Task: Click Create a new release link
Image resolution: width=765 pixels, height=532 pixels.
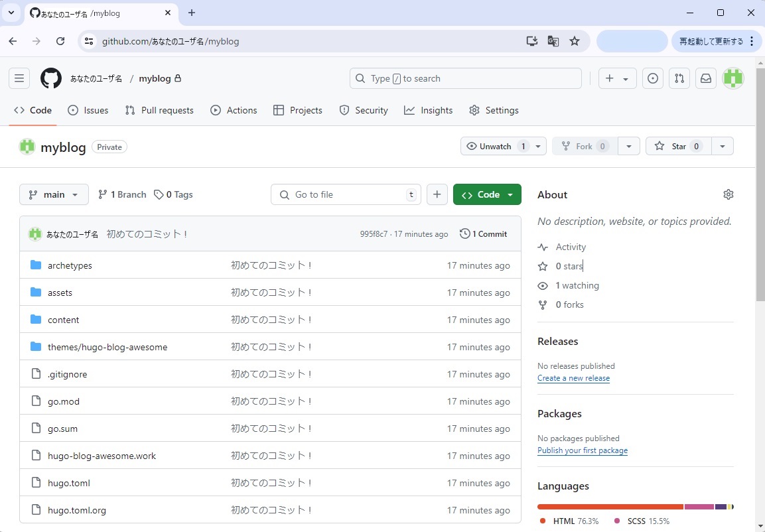Action: point(573,378)
